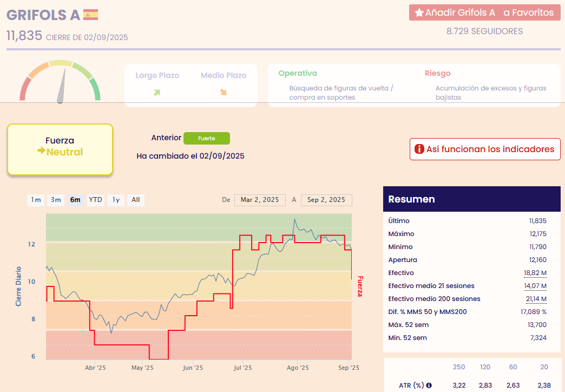565x392 pixels.
Task: Select the 1m chart range
Action: [x=36, y=200]
